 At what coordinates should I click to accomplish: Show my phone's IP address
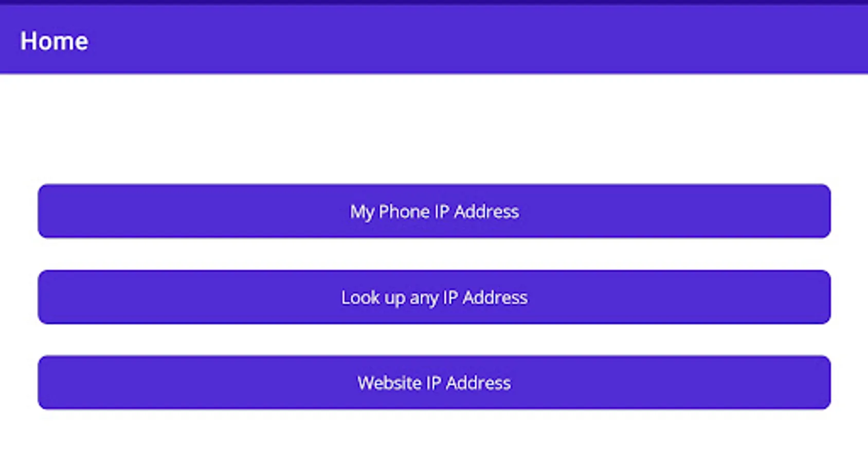click(x=434, y=211)
